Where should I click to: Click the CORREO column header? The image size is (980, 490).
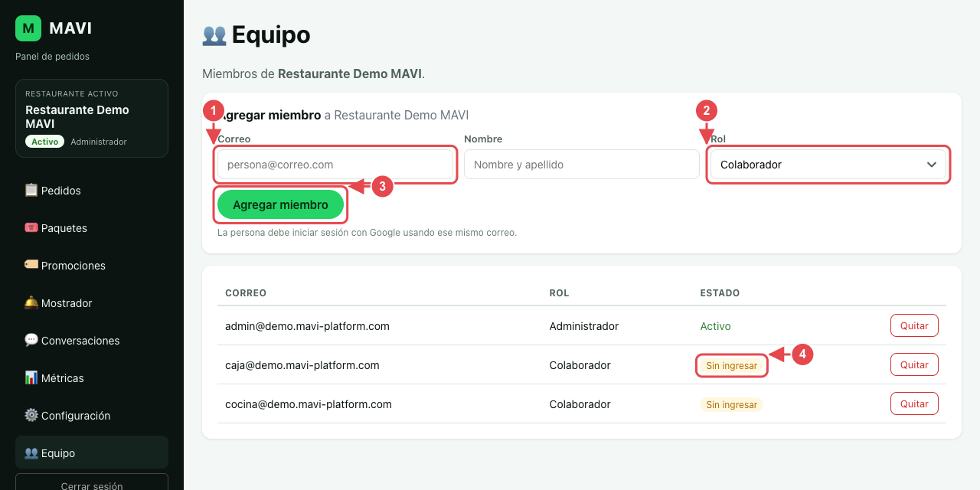[246, 293]
